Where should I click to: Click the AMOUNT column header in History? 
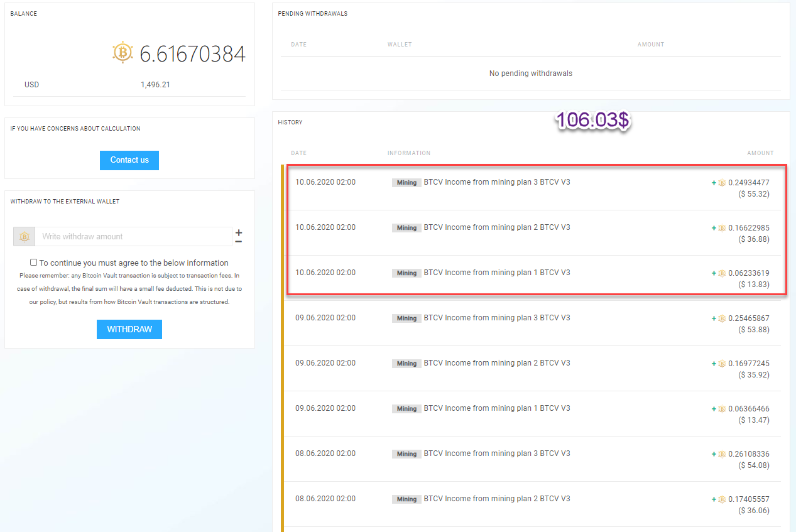pos(760,153)
